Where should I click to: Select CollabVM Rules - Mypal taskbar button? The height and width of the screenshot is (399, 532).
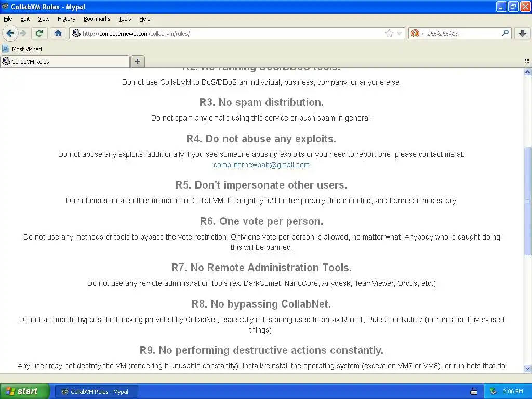[x=96, y=392]
